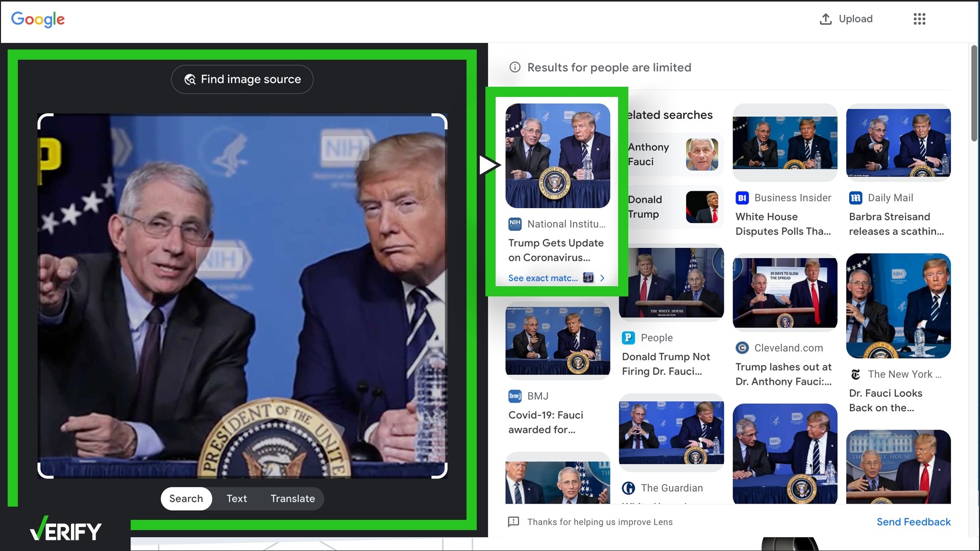Click The Guardian source icon
This screenshot has height=551, width=980.
pos(628,488)
